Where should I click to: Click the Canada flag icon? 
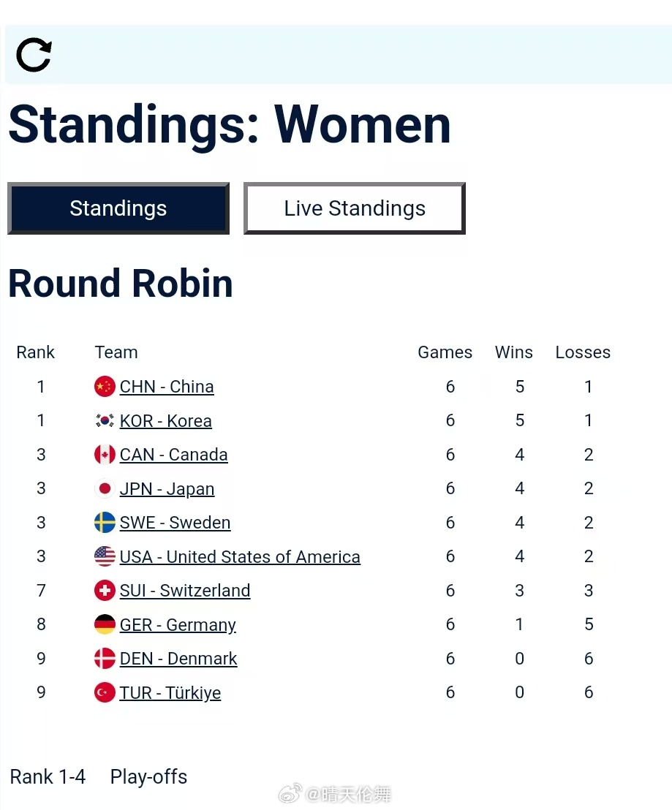point(105,455)
